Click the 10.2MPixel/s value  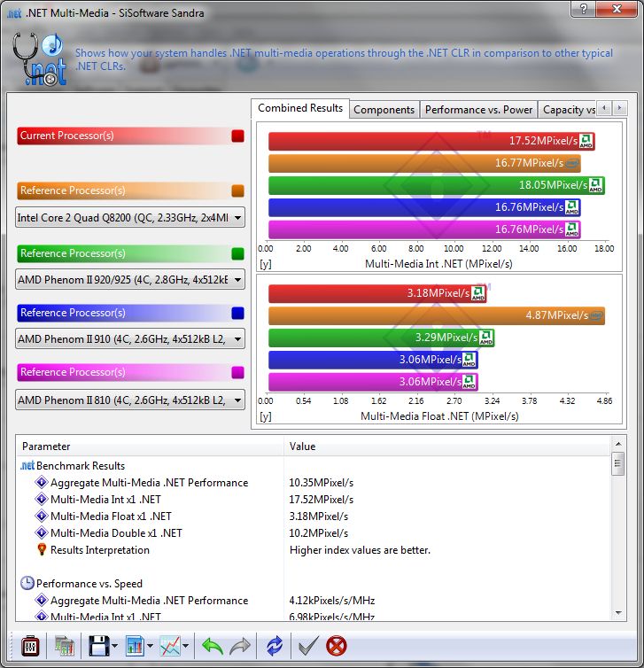click(318, 533)
